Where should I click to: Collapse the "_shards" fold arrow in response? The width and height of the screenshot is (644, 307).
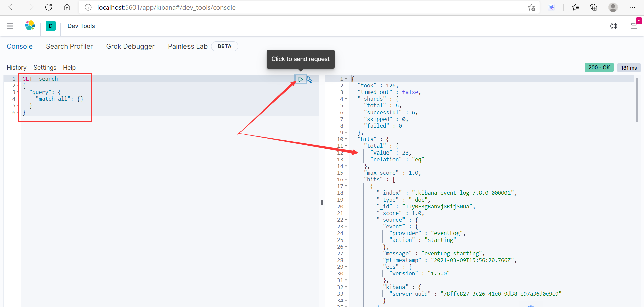tap(346, 99)
